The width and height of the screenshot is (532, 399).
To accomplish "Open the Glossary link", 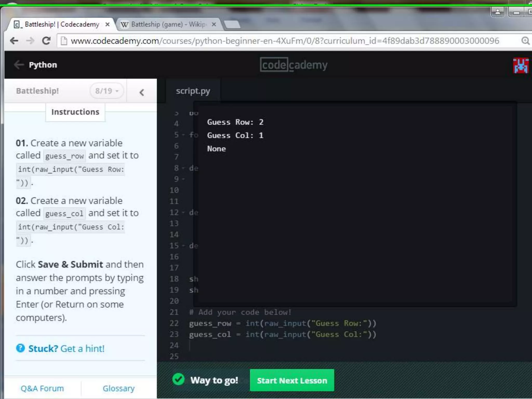I will pyautogui.click(x=118, y=388).
